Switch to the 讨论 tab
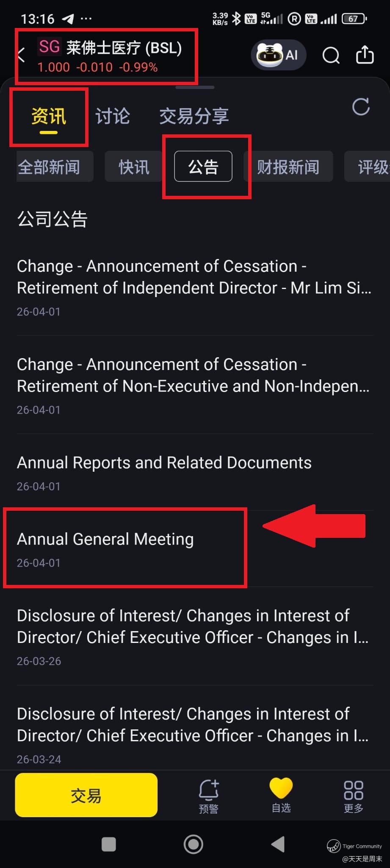 coord(113,116)
